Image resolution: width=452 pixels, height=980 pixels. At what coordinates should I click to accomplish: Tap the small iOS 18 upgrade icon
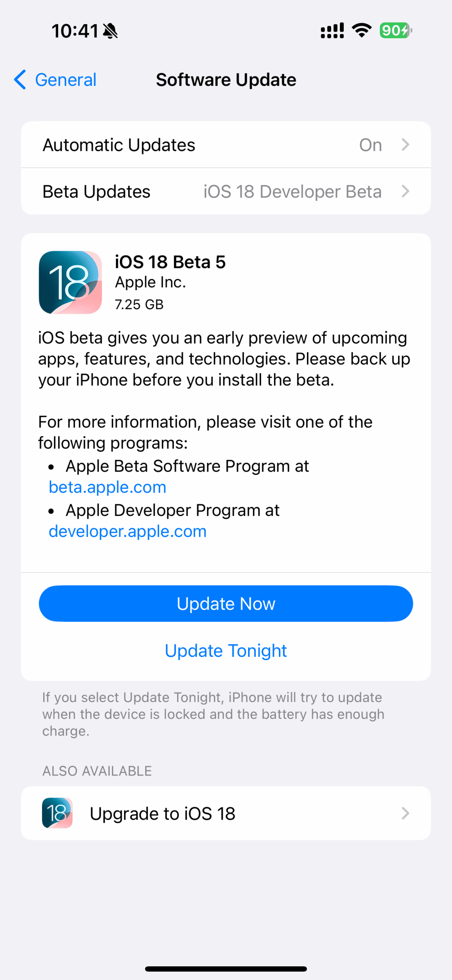point(57,813)
